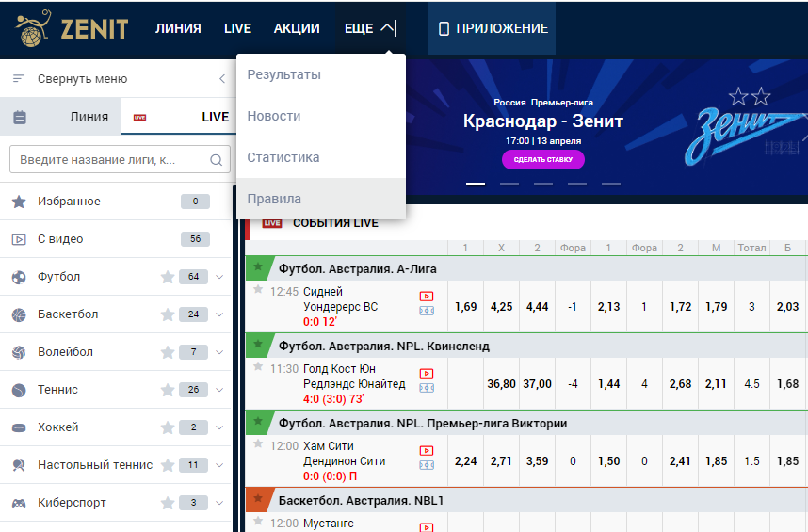Viewport: 808px width, 532px height.
Task: Star the Сидней match row
Action: (x=258, y=289)
